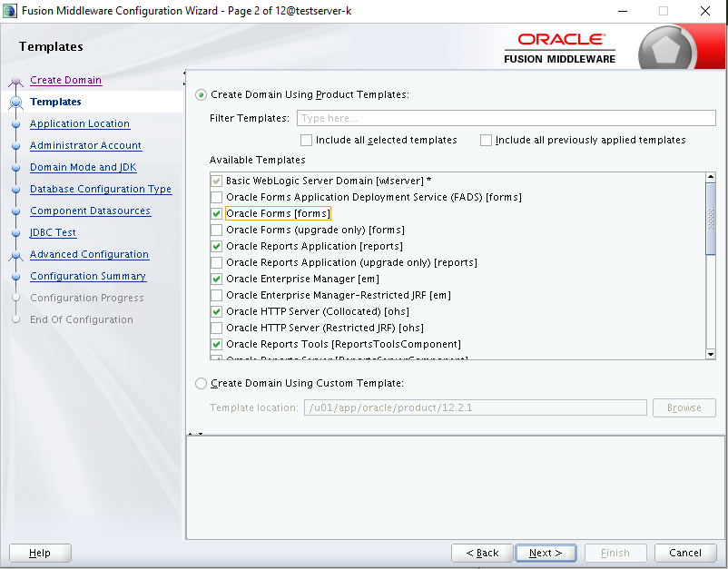The height and width of the screenshot is (569, 728).
Task: Cancel the configuration wizard
Action: tap(685, 554)
